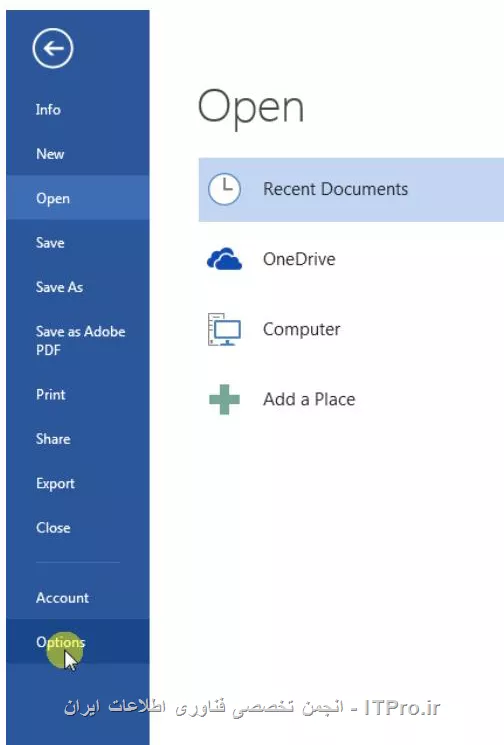Open the Export page

pyautogui.click(x=78, y=483)
